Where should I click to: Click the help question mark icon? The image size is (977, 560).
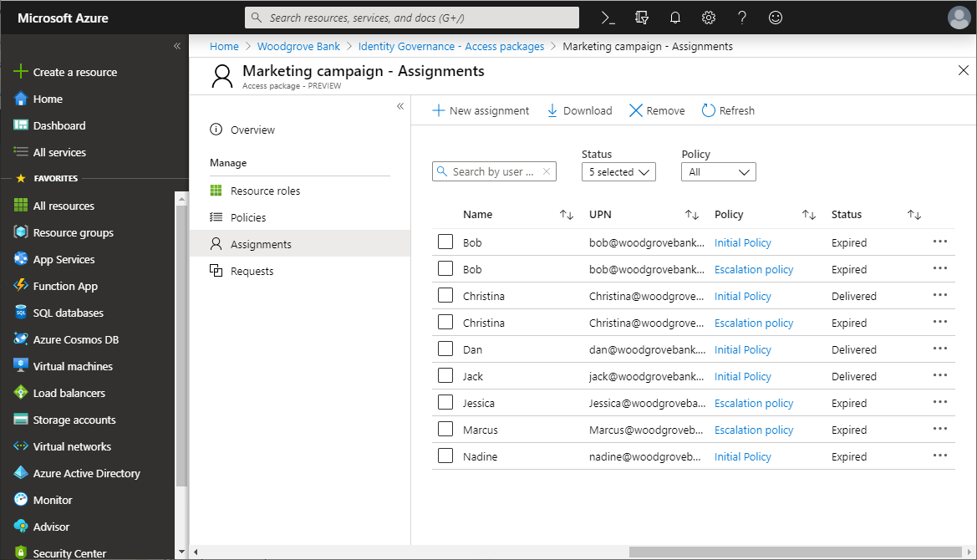tap(742, 18)
